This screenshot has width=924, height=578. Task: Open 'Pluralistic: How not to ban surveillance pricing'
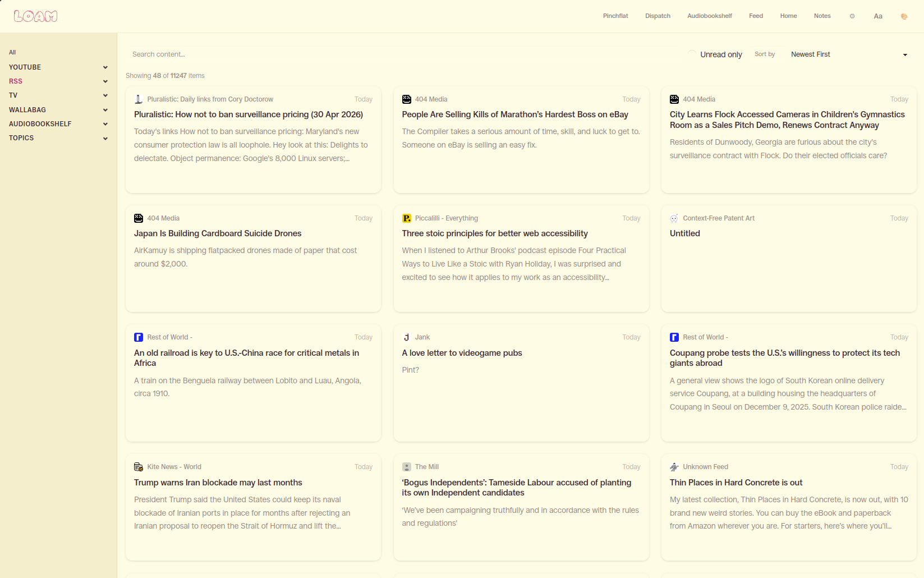pos(249,114)
